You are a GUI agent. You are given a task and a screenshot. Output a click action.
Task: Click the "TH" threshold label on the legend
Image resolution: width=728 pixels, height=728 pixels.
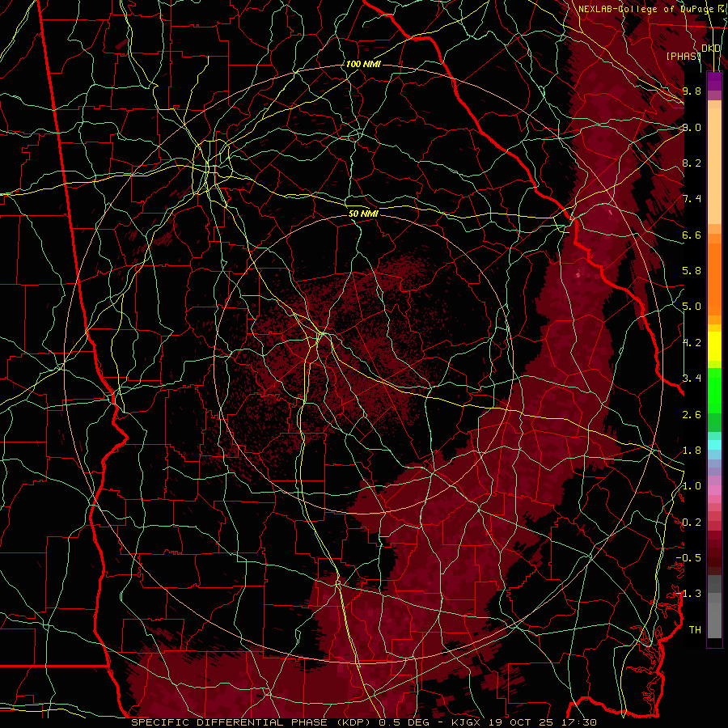pyautogui.click(x=695, y=629)
